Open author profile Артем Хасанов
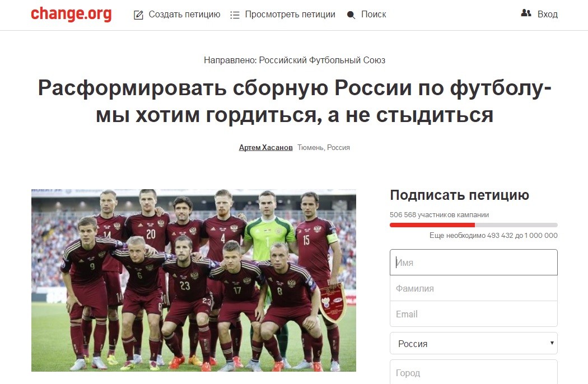The image size is (588, 384). click(x=266, y=147)
